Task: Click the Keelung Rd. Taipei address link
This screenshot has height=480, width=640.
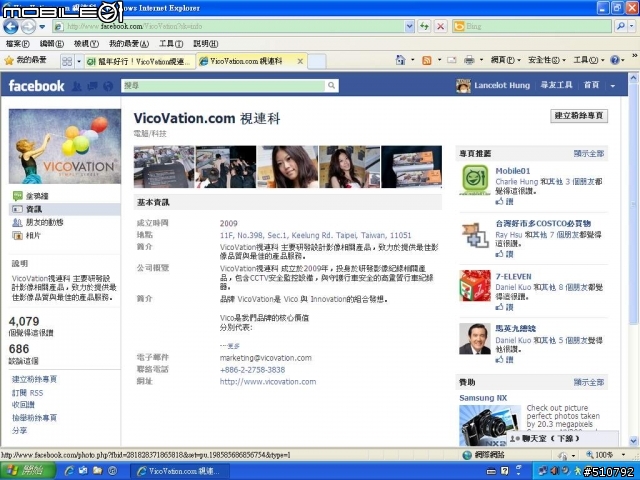Action: pos(316,236)
